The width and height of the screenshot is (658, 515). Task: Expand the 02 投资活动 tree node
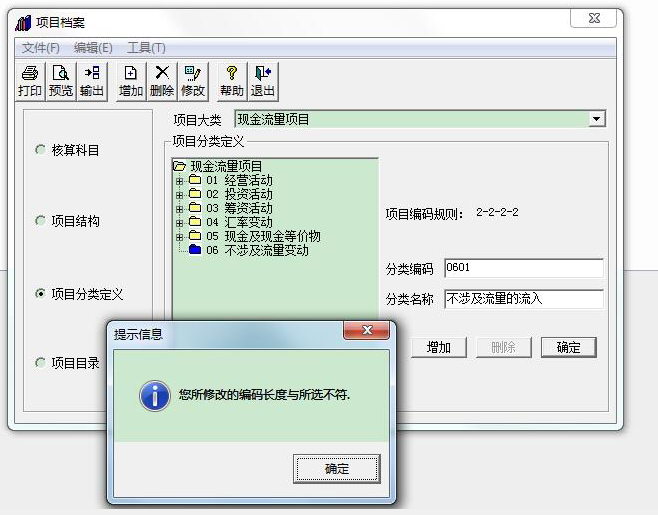click(x=180, y=195)
